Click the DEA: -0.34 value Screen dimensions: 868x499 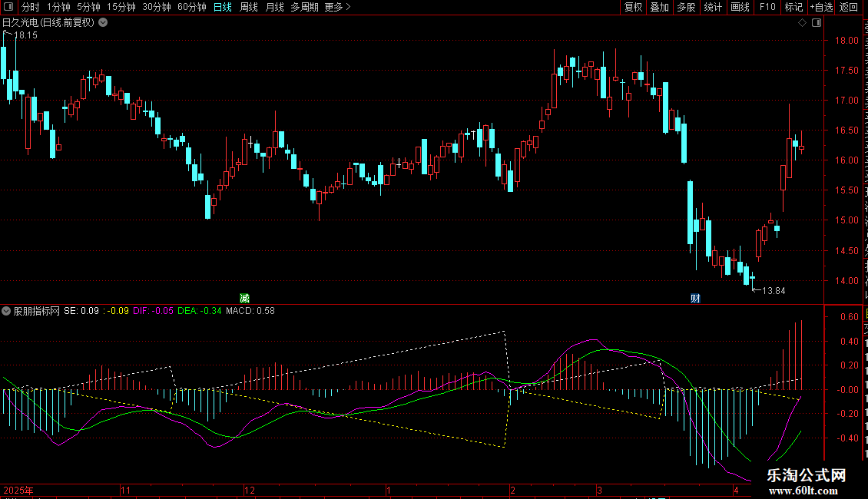[199, 311]
